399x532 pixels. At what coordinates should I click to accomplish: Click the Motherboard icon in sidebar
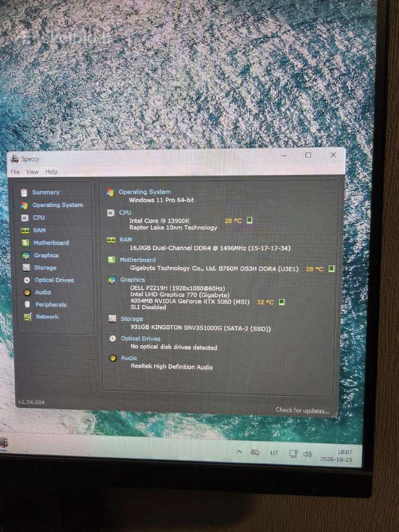click(25, 243)
